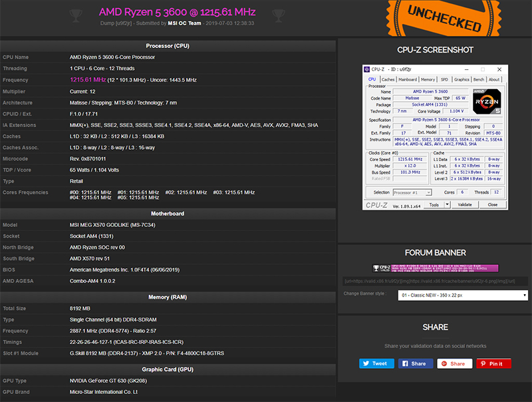
Task: Click the orange UNCHECKED stamp badge
Action: tap(444, 18)
